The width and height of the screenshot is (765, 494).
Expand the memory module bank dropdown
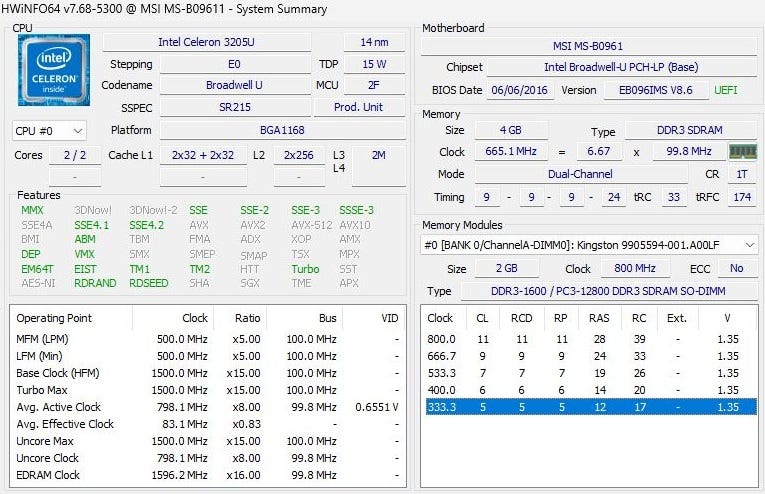tap(589, 245)
